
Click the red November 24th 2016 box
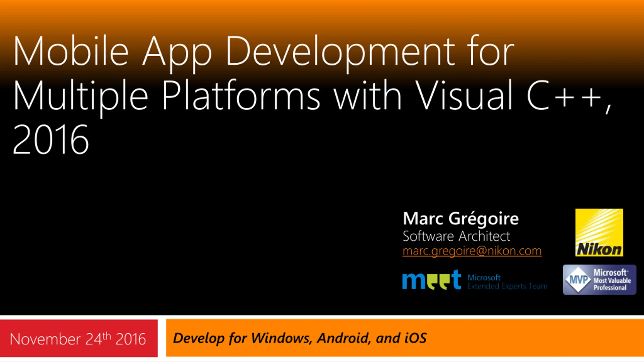click(79, 338)
